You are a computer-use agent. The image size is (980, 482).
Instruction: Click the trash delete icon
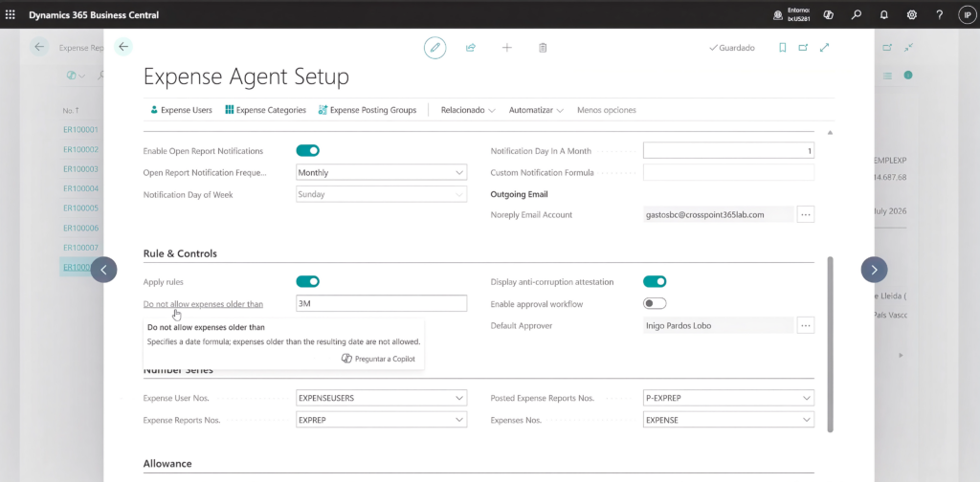(x=544, y=48)
